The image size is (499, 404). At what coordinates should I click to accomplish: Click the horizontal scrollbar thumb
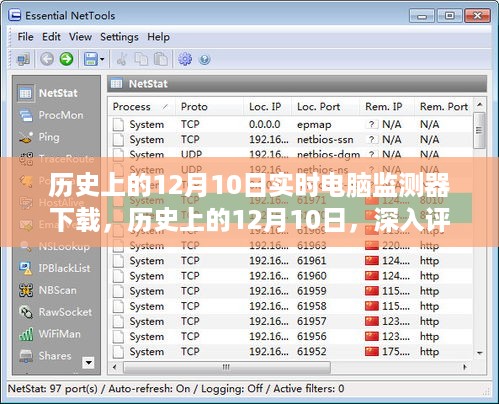point(227,367)
